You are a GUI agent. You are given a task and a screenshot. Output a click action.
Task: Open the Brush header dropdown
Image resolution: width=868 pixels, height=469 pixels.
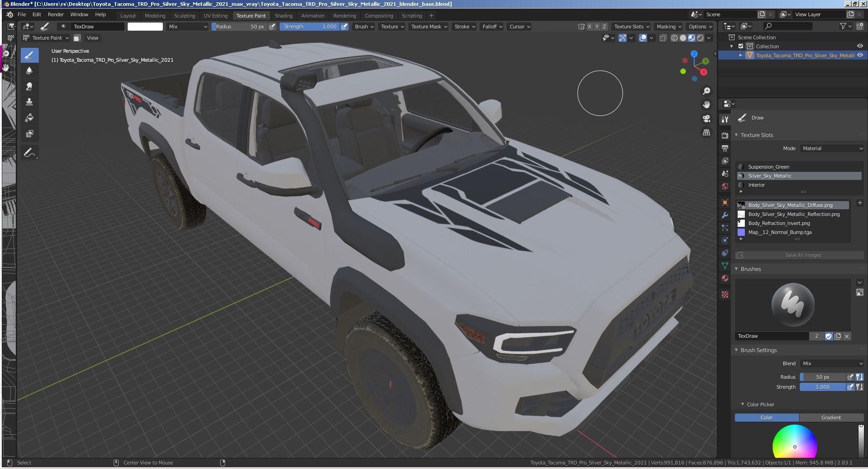(x=364, y=27)
